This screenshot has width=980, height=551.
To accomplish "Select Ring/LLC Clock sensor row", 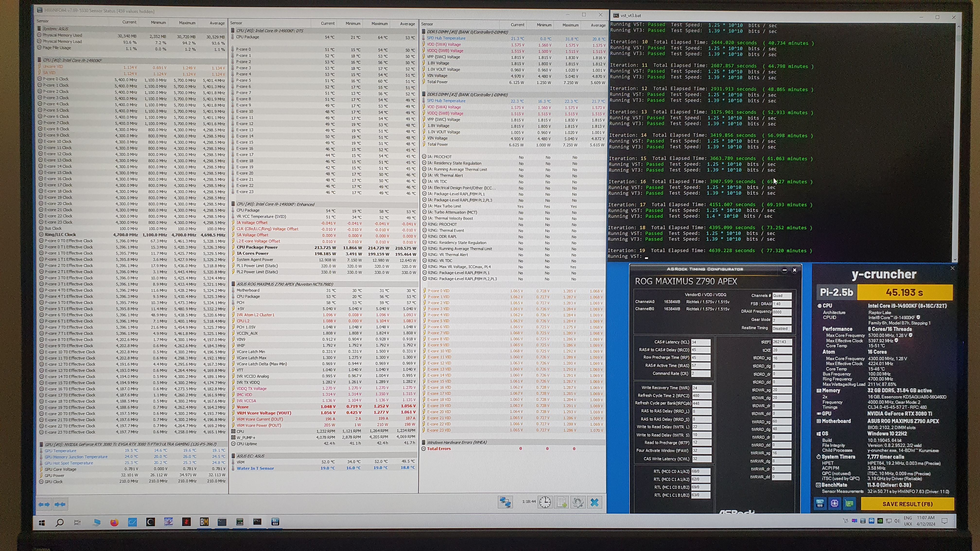I will tap(132, 235).
